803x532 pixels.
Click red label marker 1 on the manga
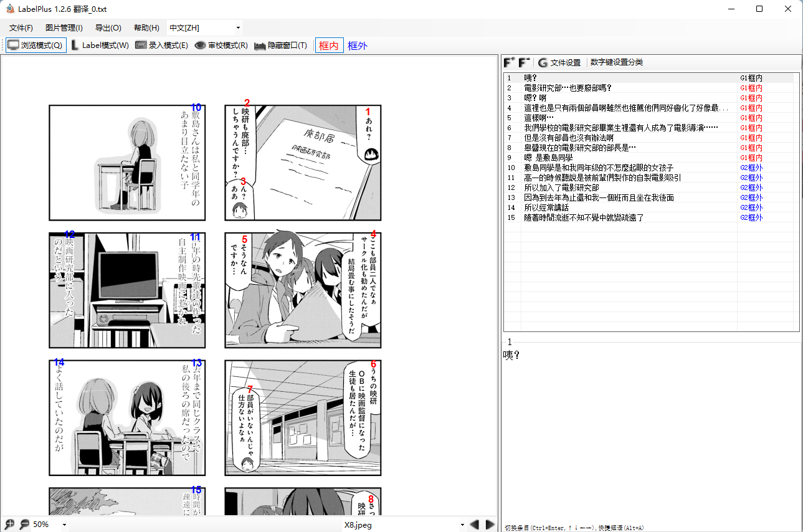[368, 112]
